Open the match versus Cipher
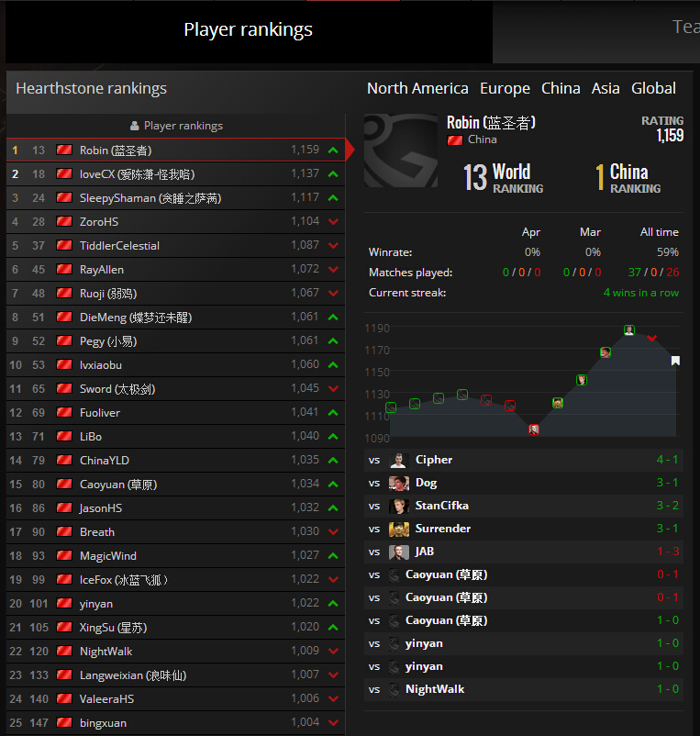700x736 pixels. pos(524,460)
